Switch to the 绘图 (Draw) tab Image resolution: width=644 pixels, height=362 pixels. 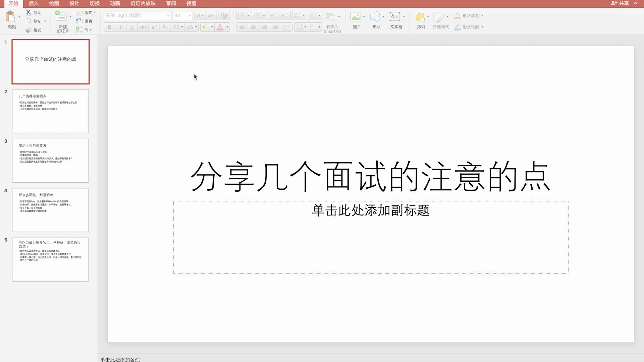click(54, 3)
